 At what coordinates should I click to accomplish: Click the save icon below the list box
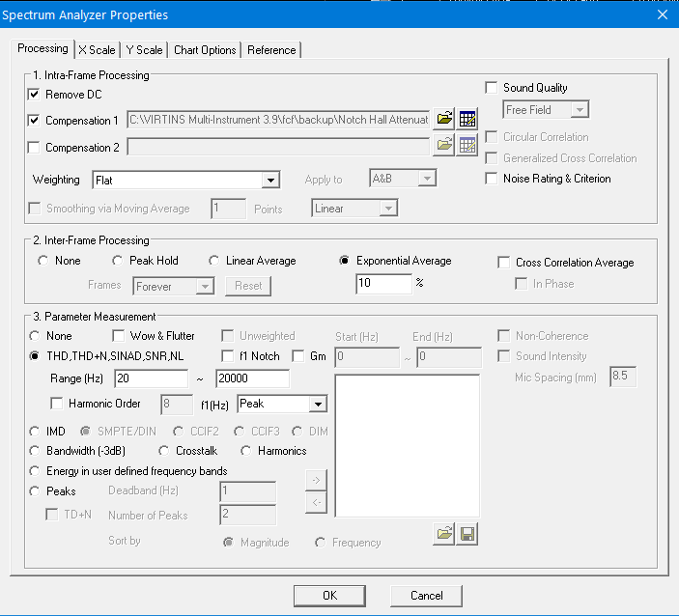click(x=468, y=533)
